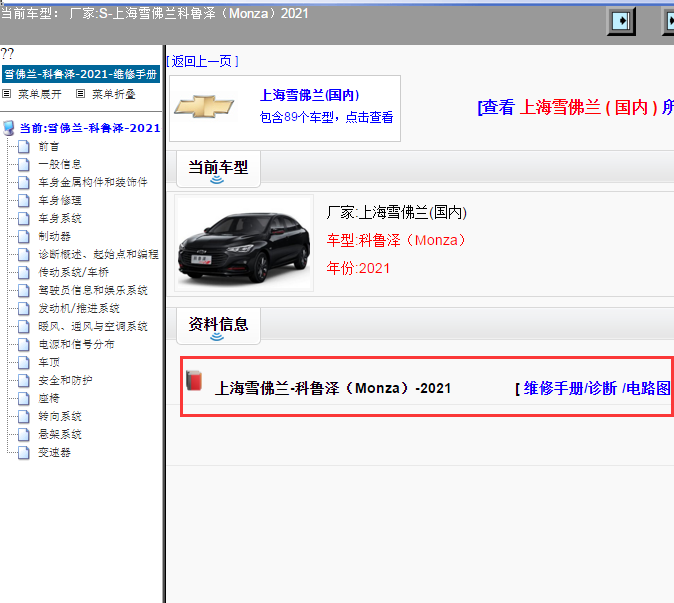Open 发动机/推进系统 chapter
Viewport: 674px width, 603px height.
[x=79, y=309]
